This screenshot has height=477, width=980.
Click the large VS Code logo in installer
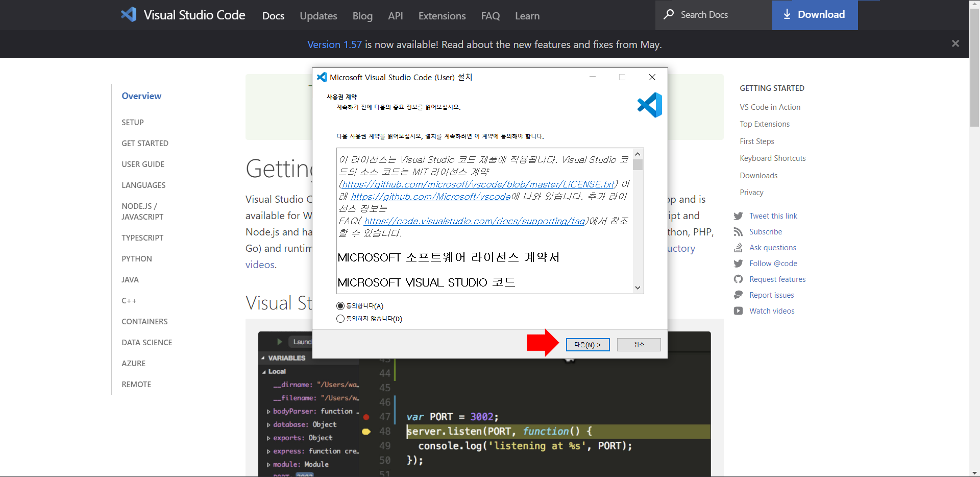(x=650, y=105)
